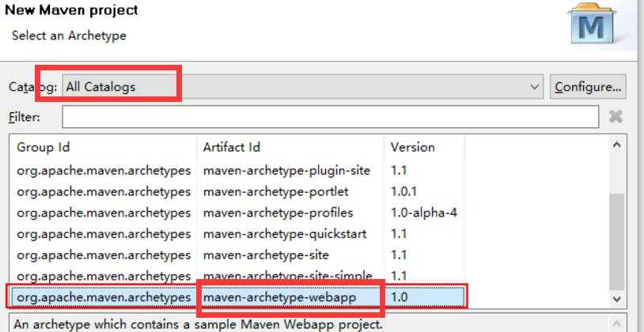Sort by Artifact Id column header
644x332 pixels.
231,147
